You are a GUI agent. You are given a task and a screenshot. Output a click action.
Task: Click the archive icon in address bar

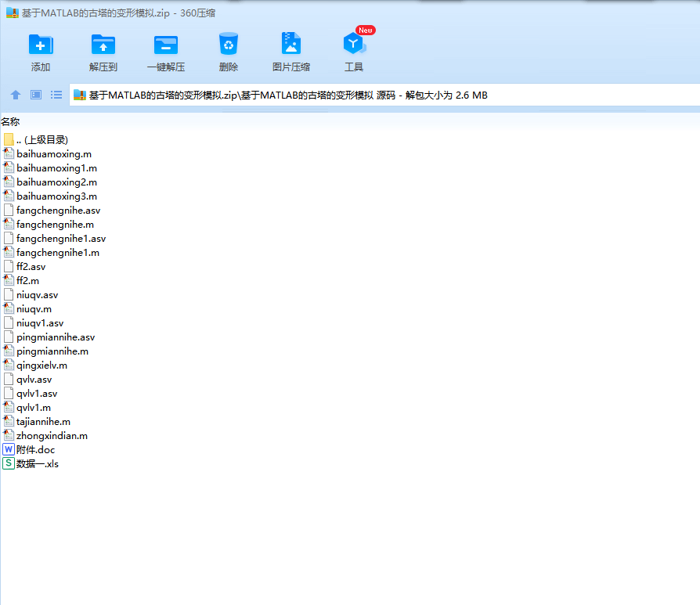(x=79, y=95)
